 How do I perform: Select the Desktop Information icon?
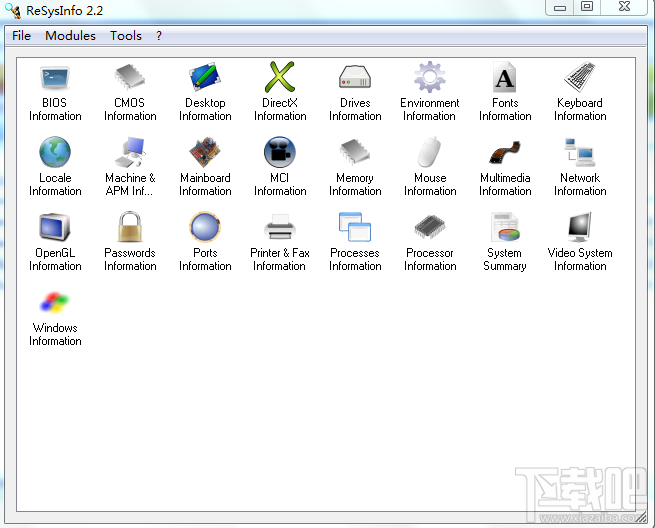pyautogui.click(x=205, y=78)
